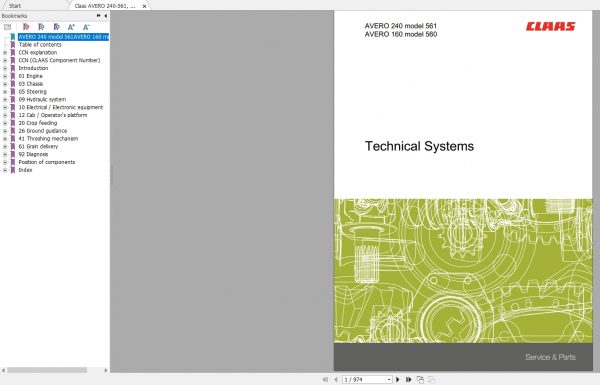Open the 10 Electrical / Electronic equipment label
This screenshot has width=600, height=385.
61,108
